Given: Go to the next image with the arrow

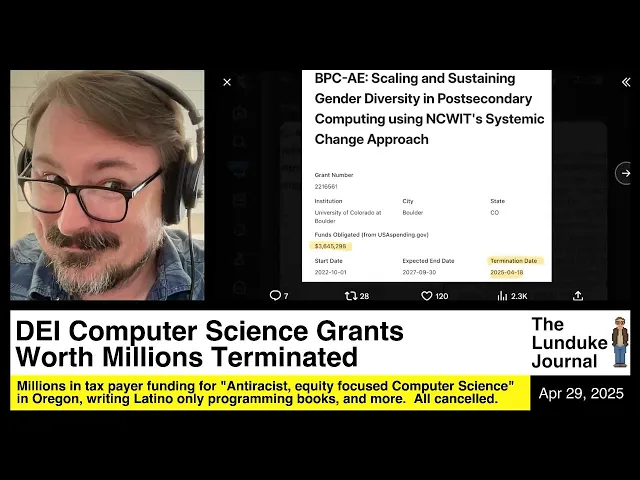Looking at the screenshot, I should (x=624, y=173).
